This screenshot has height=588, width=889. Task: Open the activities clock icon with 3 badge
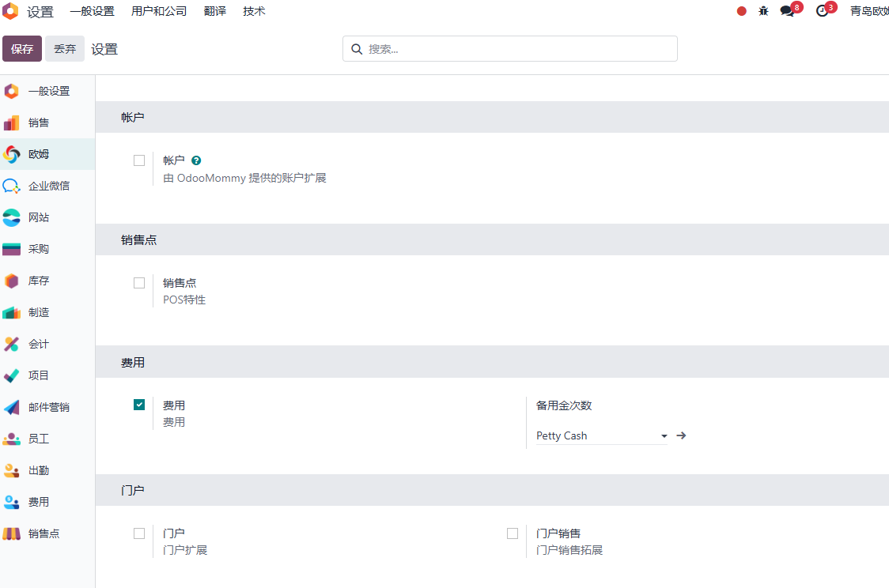(x=822, y=11)
